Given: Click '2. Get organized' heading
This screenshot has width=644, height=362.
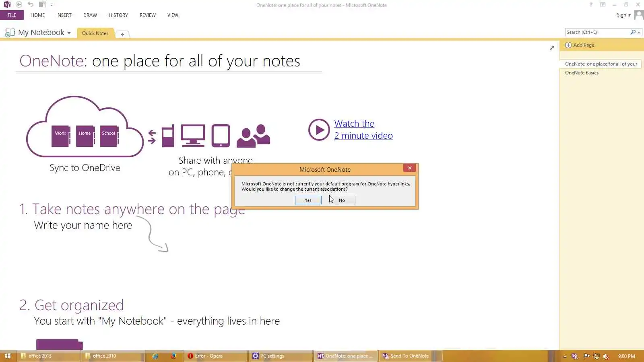Looking at the screenshot, I should point(71,305).
